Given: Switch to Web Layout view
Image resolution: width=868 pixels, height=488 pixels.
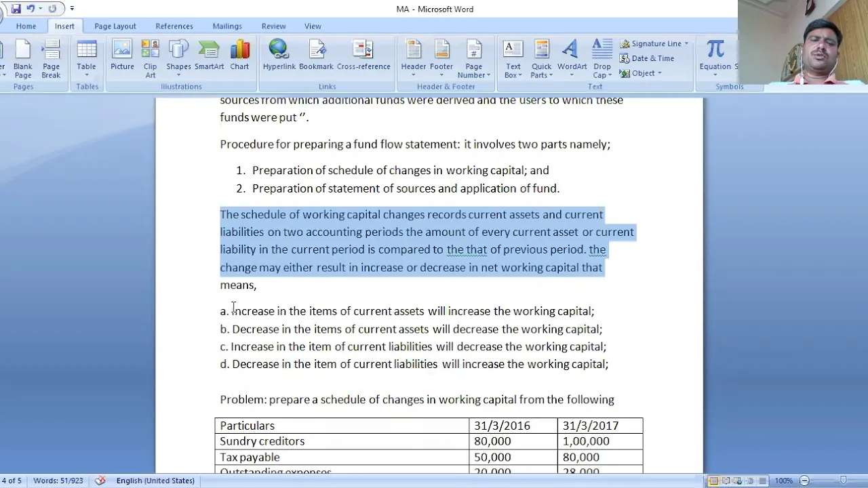Looking at the screenshot, I should 738,481.
